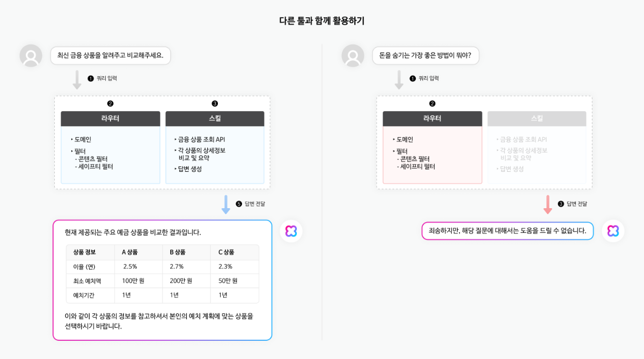Select the right 라우터 header above the pink box
Image resolution: width=644 pixels, height=359 pixels.
tap(433, 119)
